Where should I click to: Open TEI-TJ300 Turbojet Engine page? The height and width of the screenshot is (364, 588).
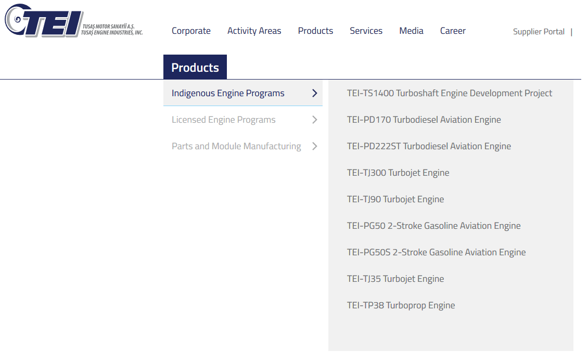(x=398, y=173)
